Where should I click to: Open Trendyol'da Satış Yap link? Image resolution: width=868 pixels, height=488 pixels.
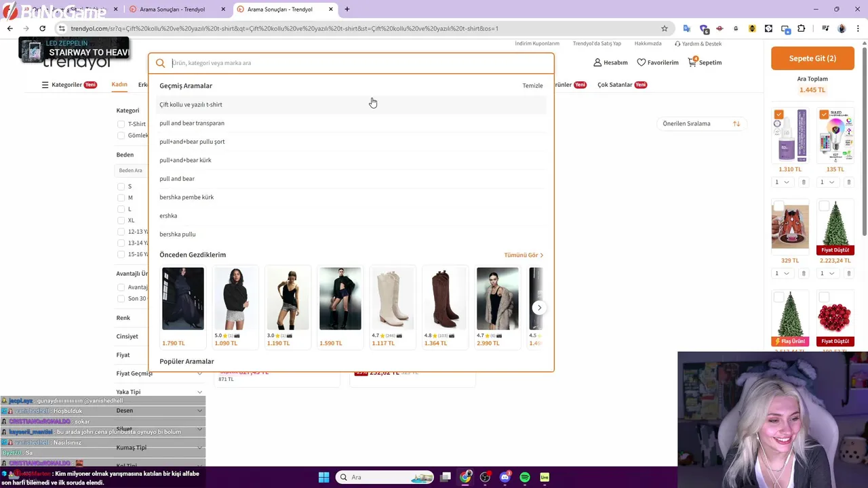[597, 43]
